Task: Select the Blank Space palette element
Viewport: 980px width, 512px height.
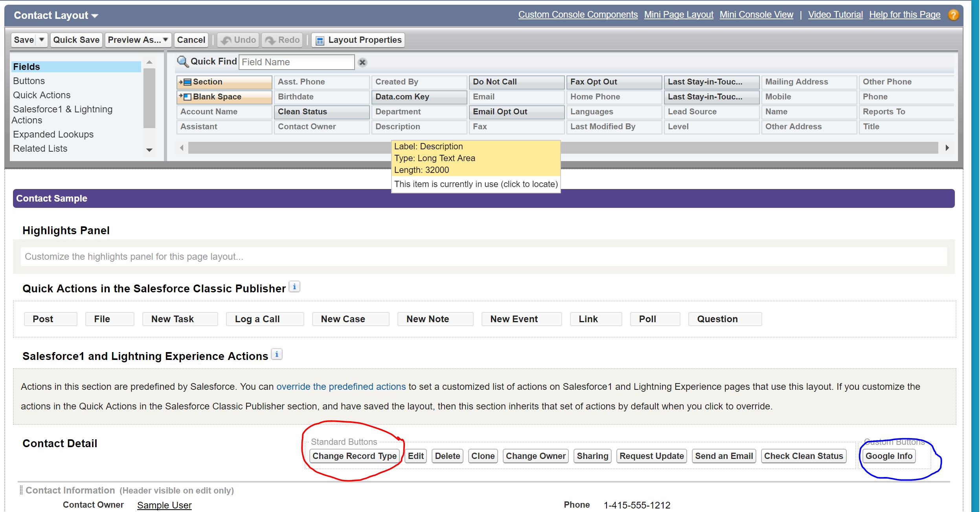Action: point(224,97)
